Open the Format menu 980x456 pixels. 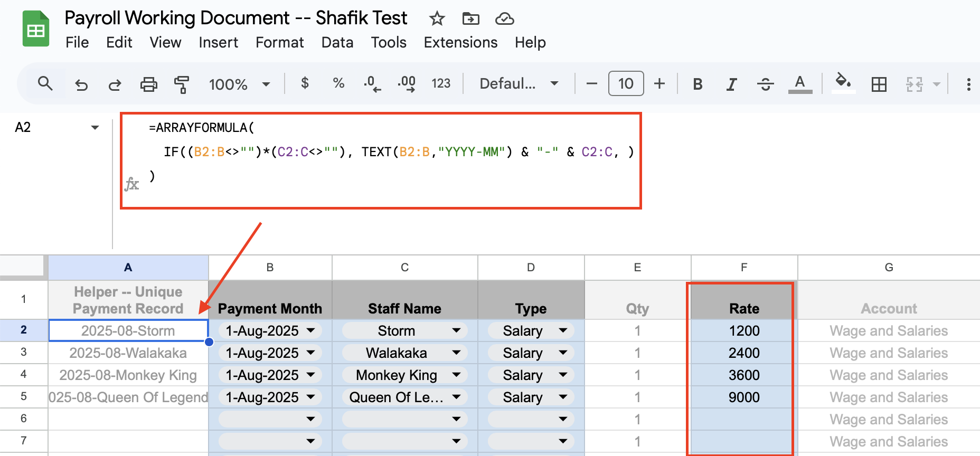click(x=279, y=42)
